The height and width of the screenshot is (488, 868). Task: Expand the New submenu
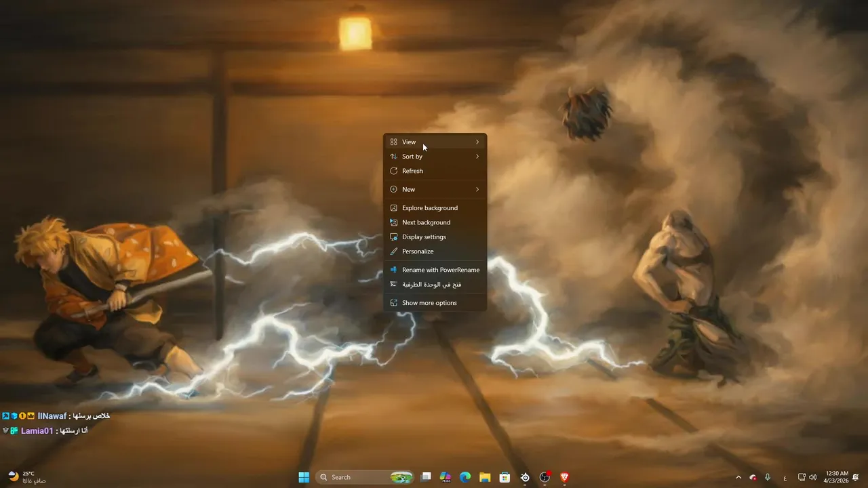[x=435, y=189]
